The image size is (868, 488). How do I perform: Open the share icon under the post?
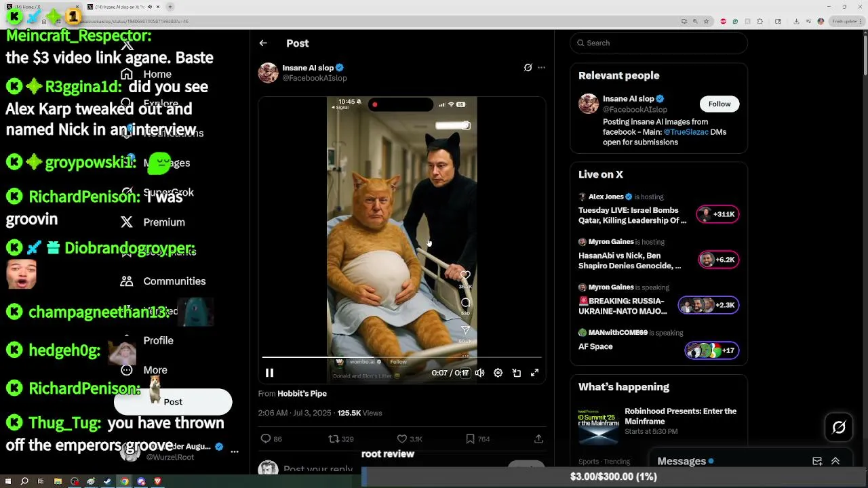538,439
